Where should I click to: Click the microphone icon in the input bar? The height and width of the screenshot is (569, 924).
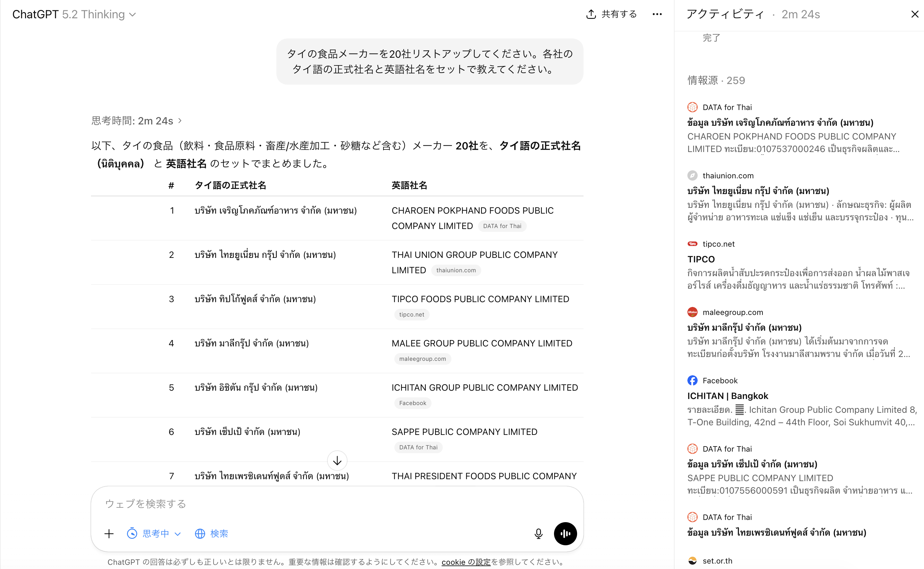[538, 534]
